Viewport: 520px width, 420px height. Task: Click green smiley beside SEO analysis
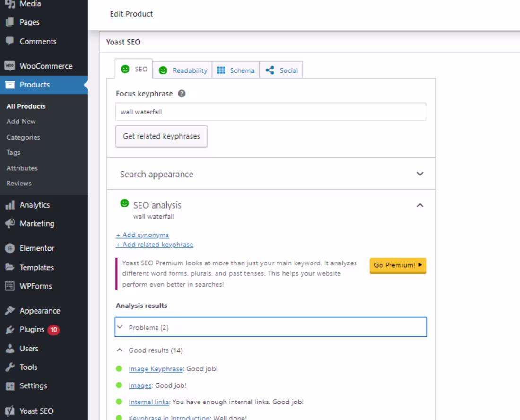[x=124, y=203]
